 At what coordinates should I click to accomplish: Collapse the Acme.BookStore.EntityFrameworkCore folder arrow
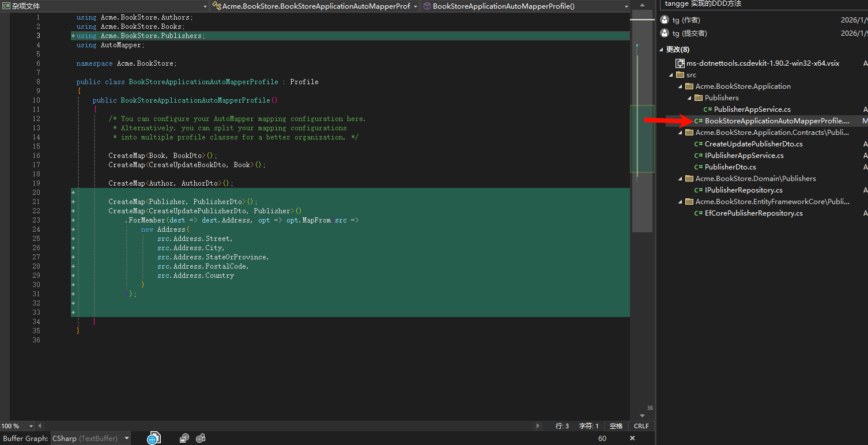pos(680,202)
